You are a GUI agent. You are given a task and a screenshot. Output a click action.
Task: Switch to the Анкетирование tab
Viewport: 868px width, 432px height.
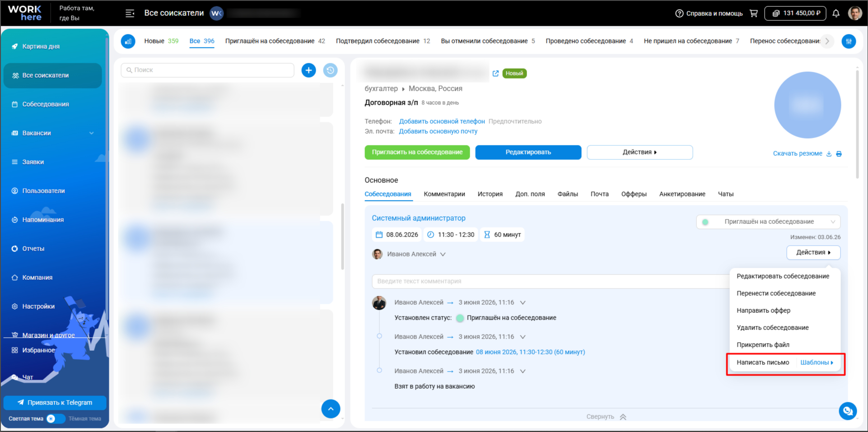pyautogui.click(x=682, y=194)
